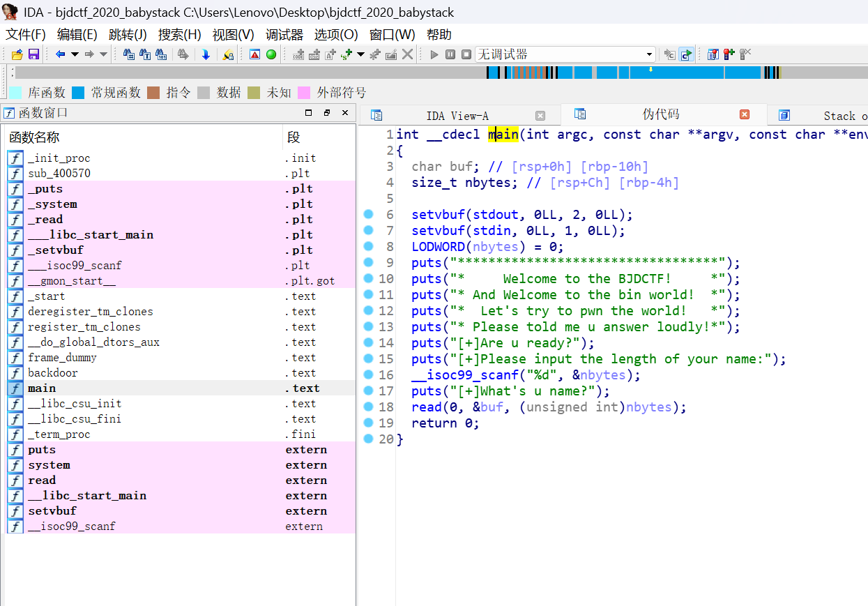The image size is (868, 606).
Task: Toggle breakpoint dot on line 16
Action: tap(369, 374)
